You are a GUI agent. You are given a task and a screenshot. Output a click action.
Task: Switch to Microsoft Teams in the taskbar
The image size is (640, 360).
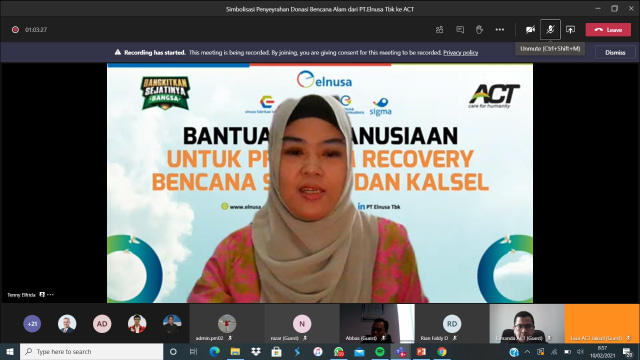click(x=400, y=351)
